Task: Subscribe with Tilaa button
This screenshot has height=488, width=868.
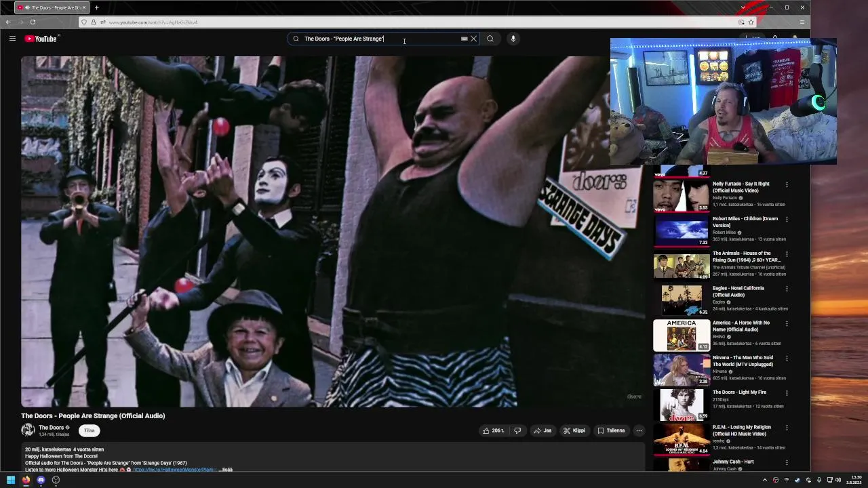Action: point(90,430)
